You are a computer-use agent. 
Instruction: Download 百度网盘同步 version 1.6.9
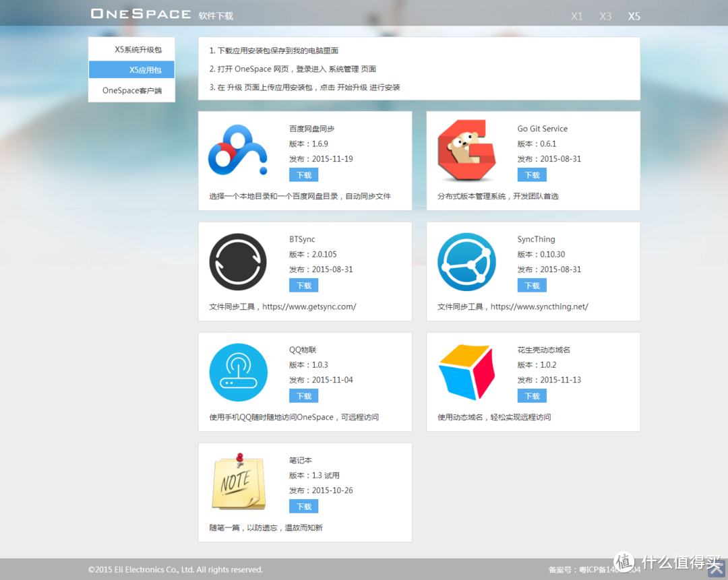(303, 175)
